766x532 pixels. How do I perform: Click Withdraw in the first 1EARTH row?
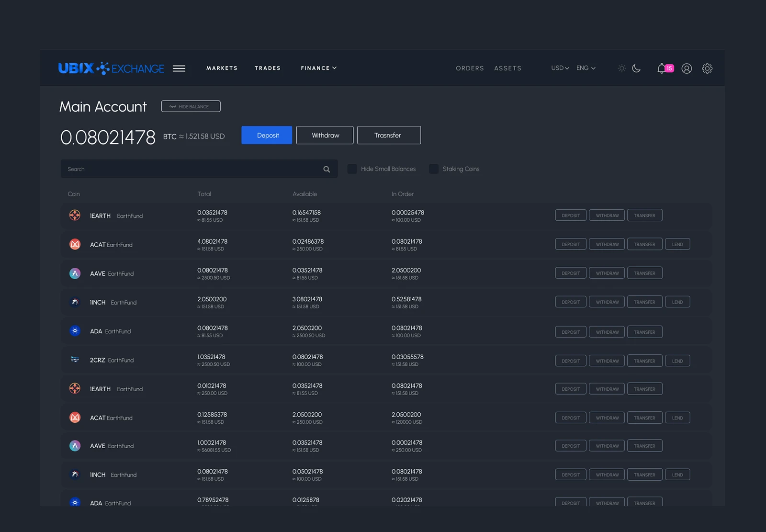[607, 215]
